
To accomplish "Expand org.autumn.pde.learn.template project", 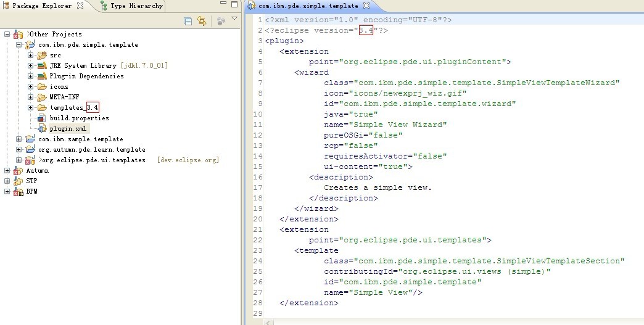I will (19, 149).
